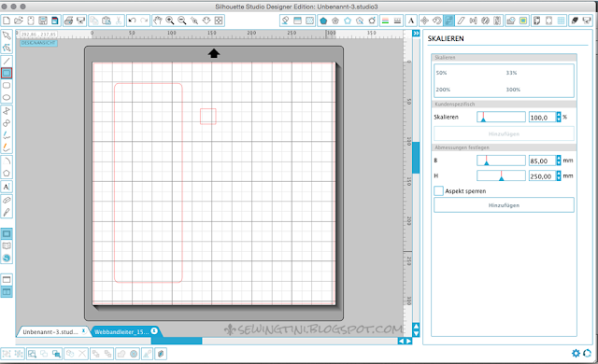Click the vertical scrollbar thumb
Screen dimensions: 598x364
[416, 158]
